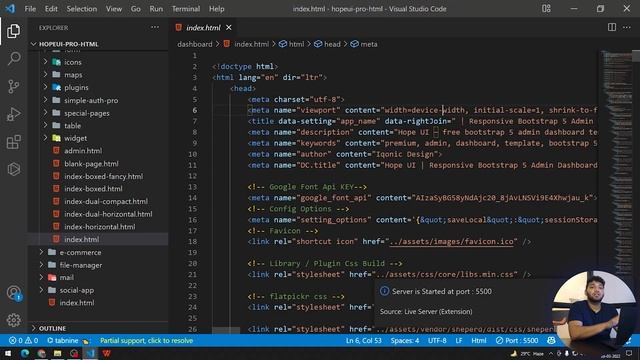Click the tabnine status bar item
The image size is (640, 360).
(x=68, y=340)
